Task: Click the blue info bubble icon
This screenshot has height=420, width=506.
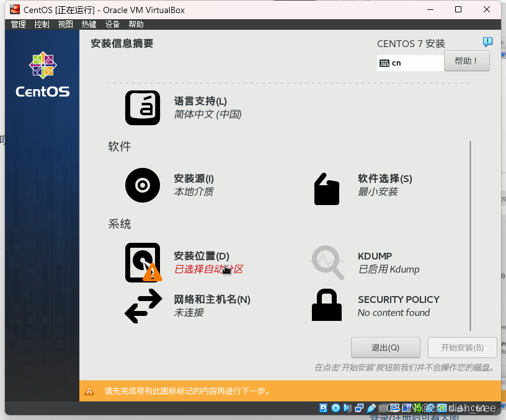Action: click(x=487, y=42)
